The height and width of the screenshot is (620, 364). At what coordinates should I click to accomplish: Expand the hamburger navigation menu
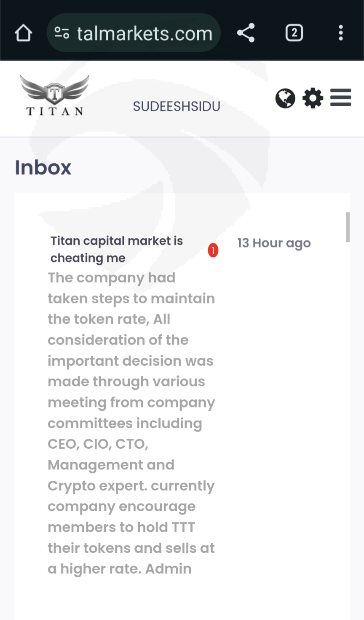tap(340, 98)
